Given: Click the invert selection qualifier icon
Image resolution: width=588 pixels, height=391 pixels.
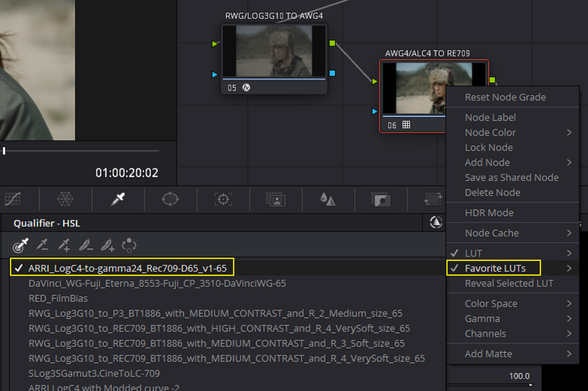Looking at the screenshot, I should [129, 245].
